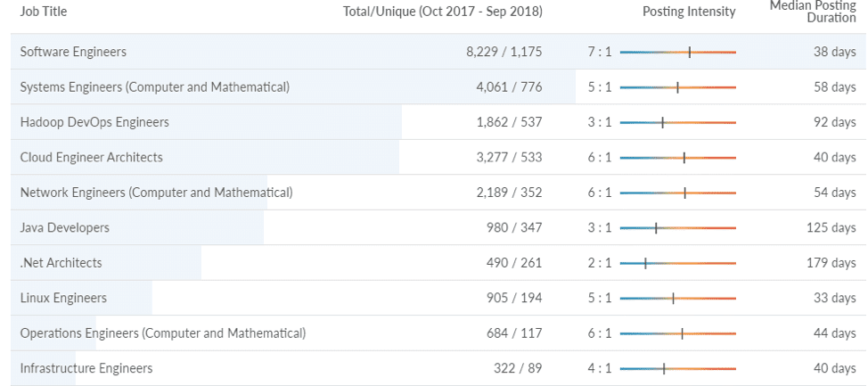Select the Linux Engineers row title
868x386 pixels.
point(63,299)
